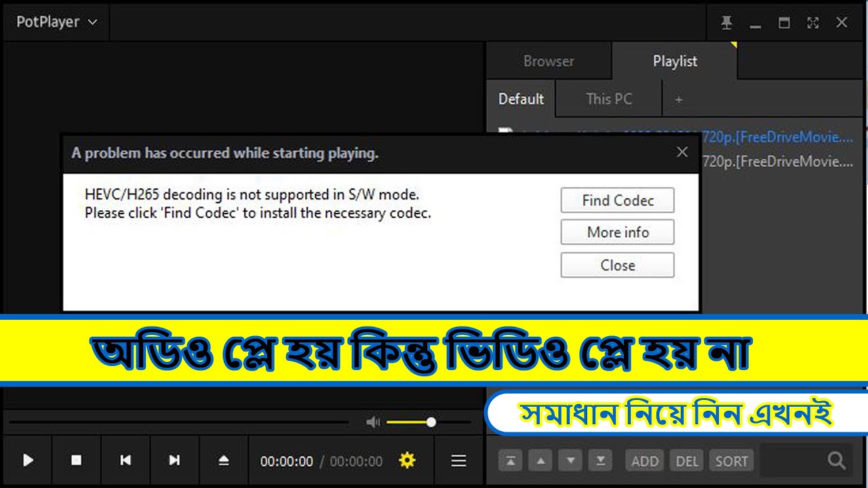Image resolution: width=868 pixels, height=488 pixels.
Task: Click the SORT playlist button
Action: click(731, 462)
